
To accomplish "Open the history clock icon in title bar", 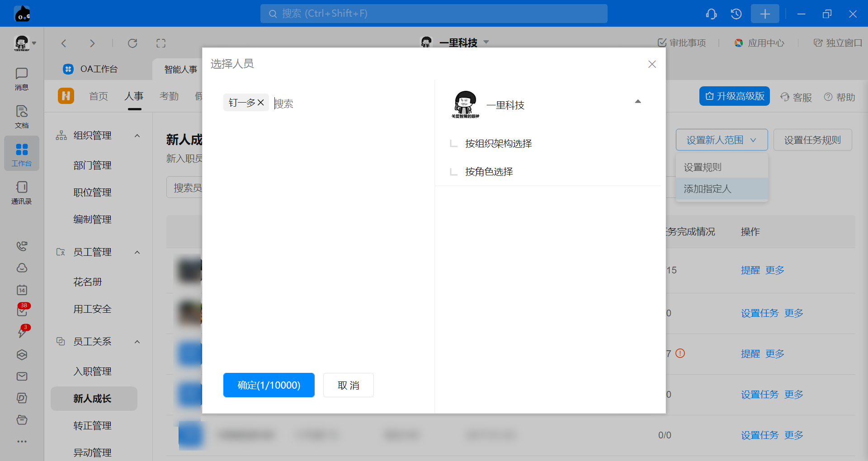I will (x=736, y=14).
